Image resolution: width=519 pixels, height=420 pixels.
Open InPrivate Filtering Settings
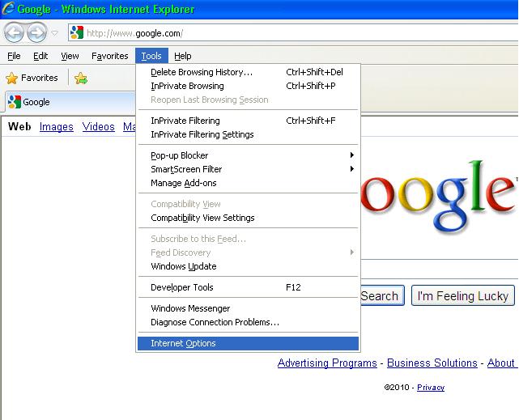point(248,134)
